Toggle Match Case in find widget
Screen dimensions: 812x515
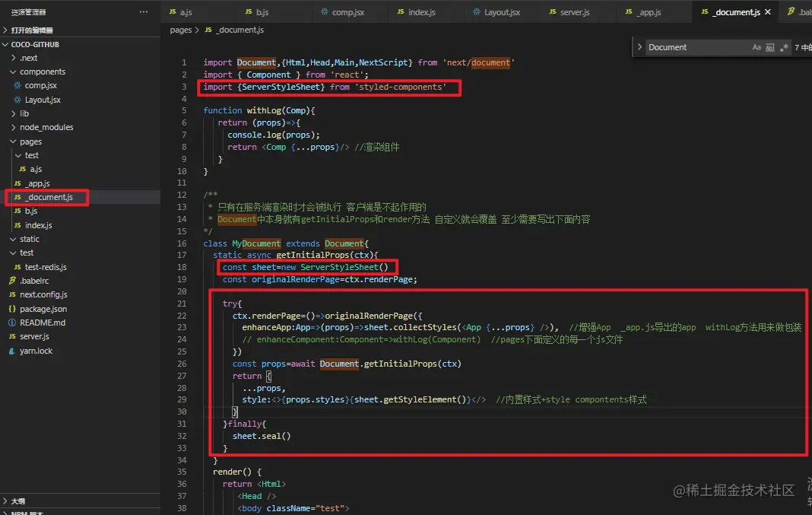coord(756,47)
